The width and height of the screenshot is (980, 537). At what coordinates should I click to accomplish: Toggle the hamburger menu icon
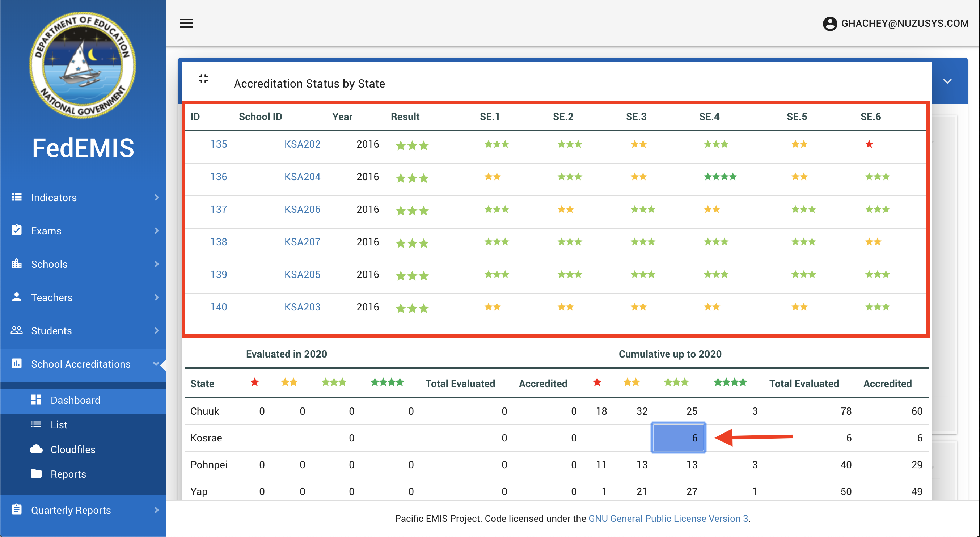pos(186,23)
